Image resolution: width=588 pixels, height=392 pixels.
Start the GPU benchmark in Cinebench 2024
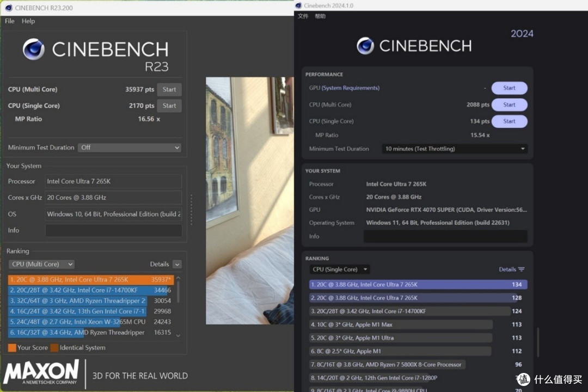[509, 88]
